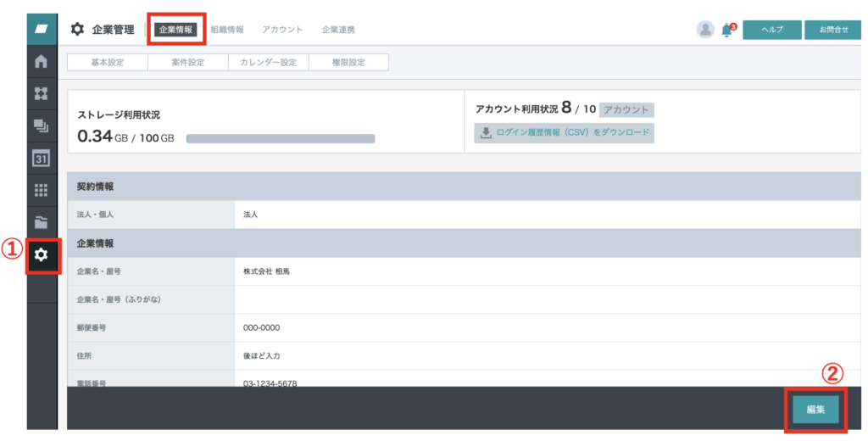Screen dimensions: 868x441
Task: Switch to 組織情報 tab
Action: (227, 30)
